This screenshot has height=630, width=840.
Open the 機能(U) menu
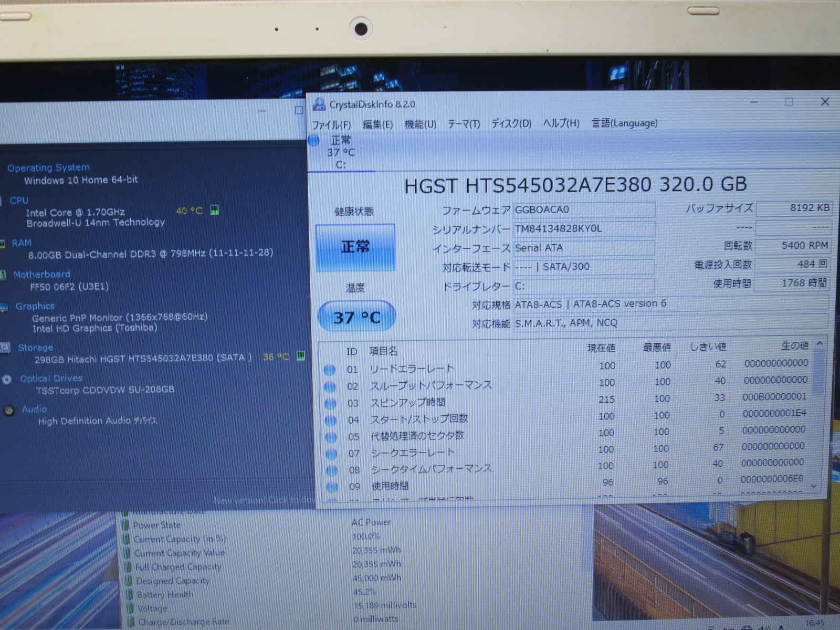pyautogui.click(x=420, y=124)
